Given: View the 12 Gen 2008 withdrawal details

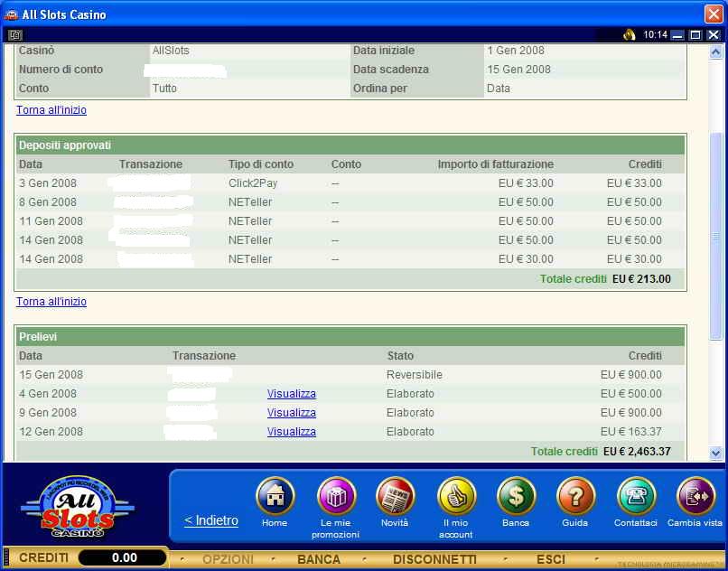Looking at the screenshot, I should click(292, 432).
